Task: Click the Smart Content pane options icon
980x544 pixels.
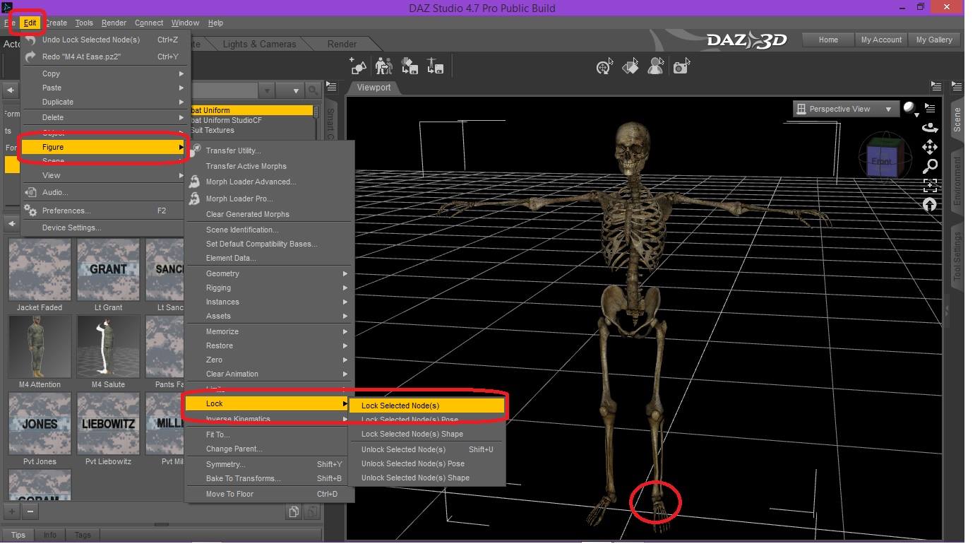Action: pos(331,87)
